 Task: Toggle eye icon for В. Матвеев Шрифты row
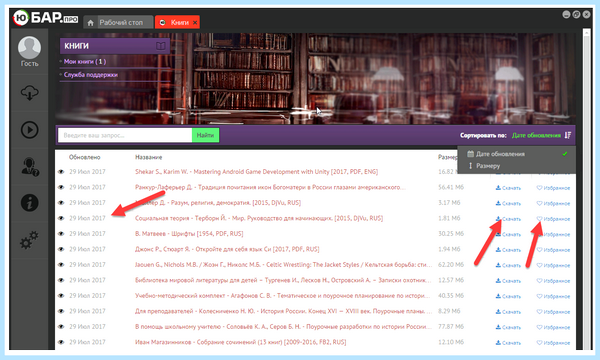(61, 234)
